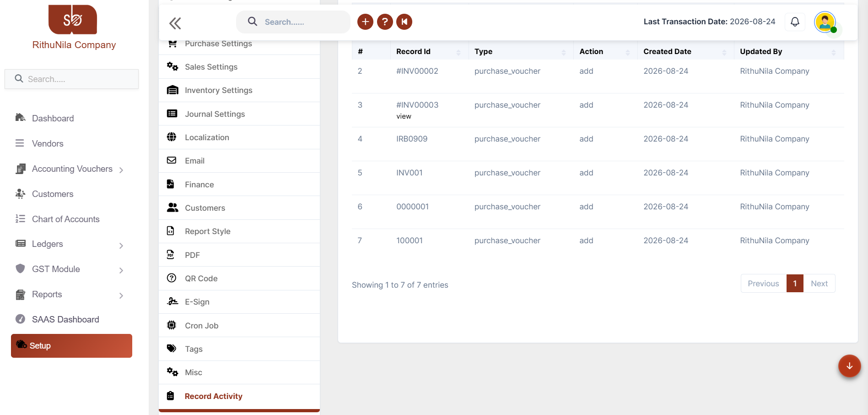Collapse sidebar with double chevron icon
The height and width of the screenshot is (415, 868).
click(175, 23)
